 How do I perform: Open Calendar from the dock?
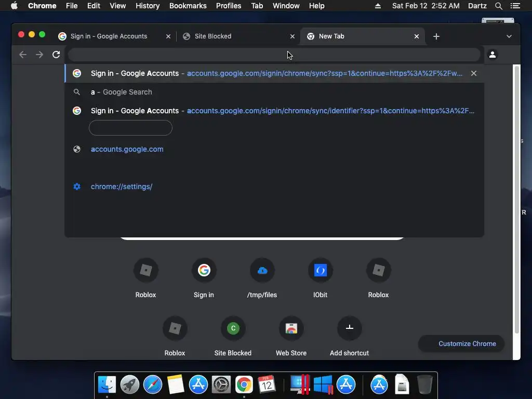(267, 384)
